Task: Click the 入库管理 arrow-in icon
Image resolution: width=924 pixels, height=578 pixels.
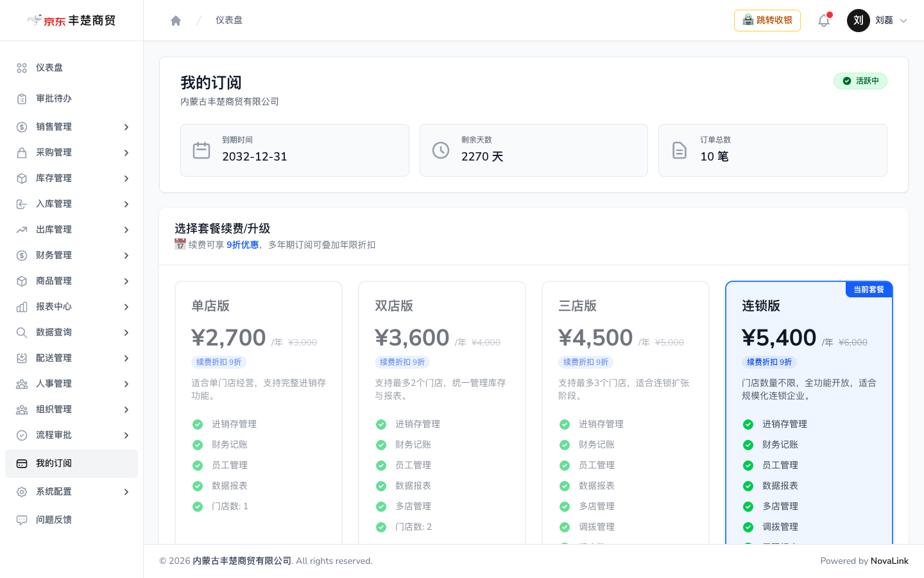Action: point(22,204)
